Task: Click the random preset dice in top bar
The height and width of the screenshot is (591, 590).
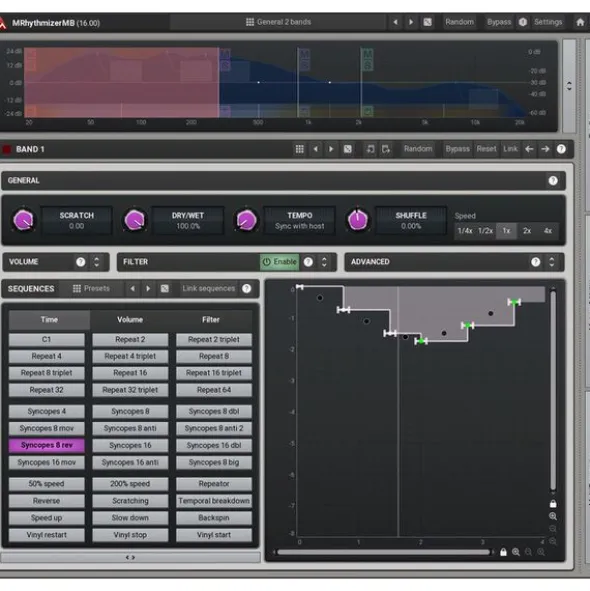Action: (x=428, y=22)
